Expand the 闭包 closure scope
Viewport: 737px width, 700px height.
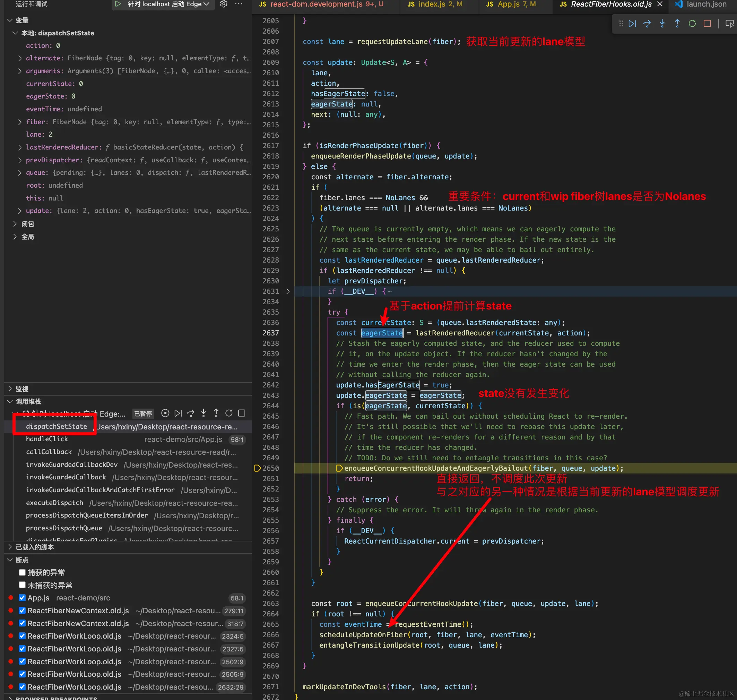[x=15, y=223]
